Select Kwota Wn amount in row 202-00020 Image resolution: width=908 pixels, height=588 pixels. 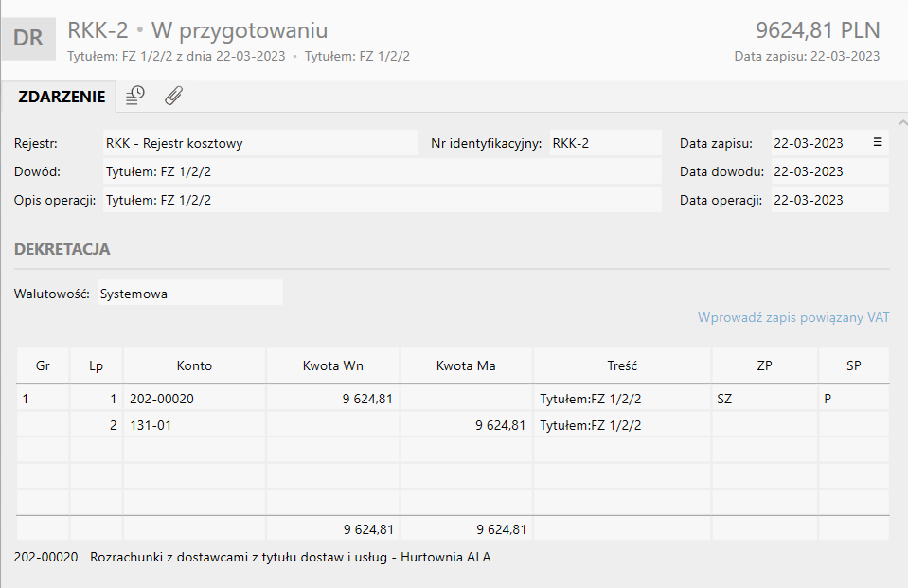[333, 399]
